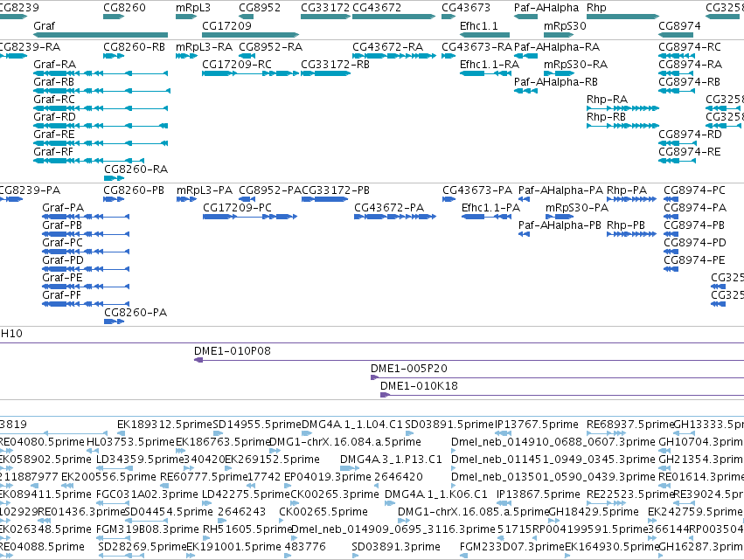The image size is (744, 560).
Task: Select the EP04019.3prime EST label
Action: point(327,477)
